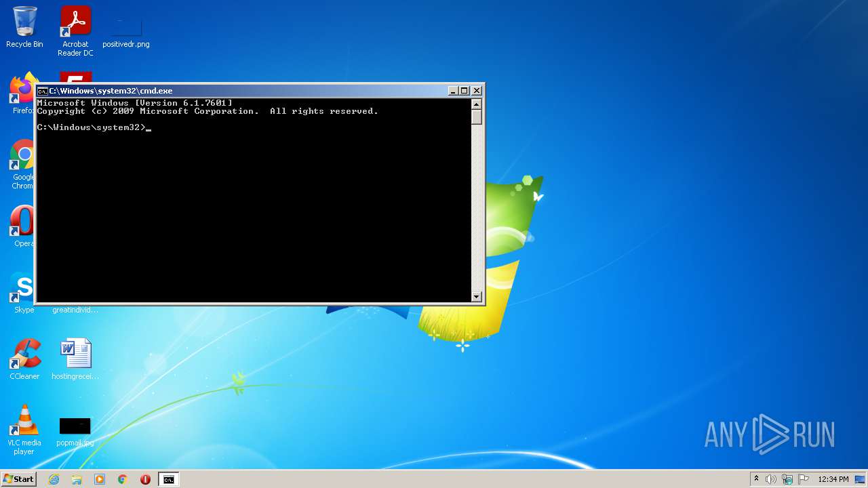Screen dimensions: 868x488
Task: Select the positivedr.png file on desktop
Action: point(126,31)
